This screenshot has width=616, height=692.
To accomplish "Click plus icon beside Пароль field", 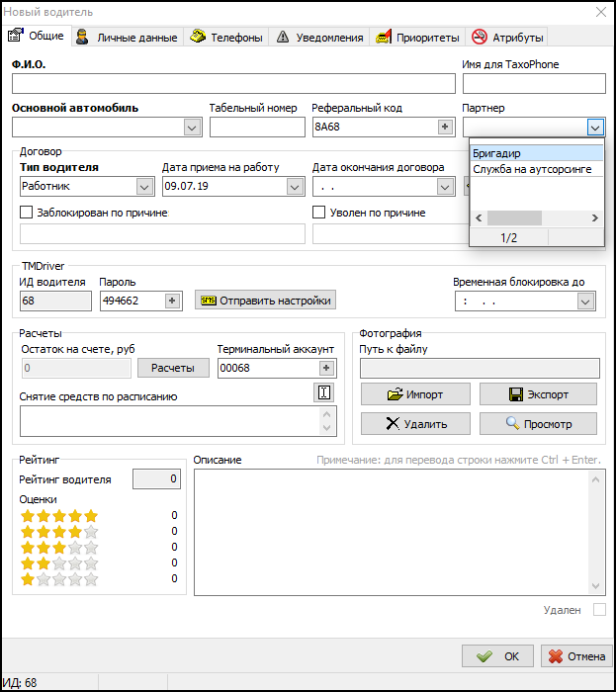I will (172, 301).
